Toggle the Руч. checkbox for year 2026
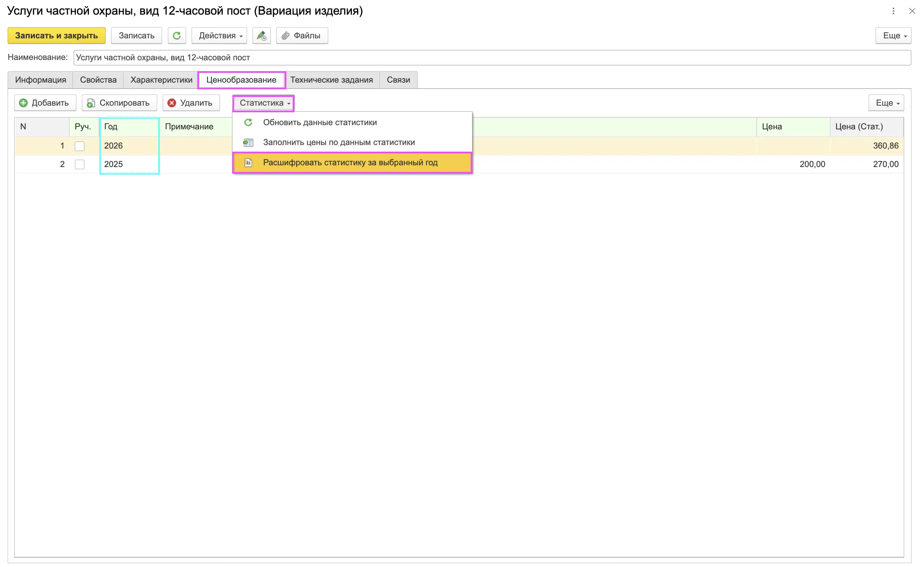924x567 pixels. pos(79,146)
